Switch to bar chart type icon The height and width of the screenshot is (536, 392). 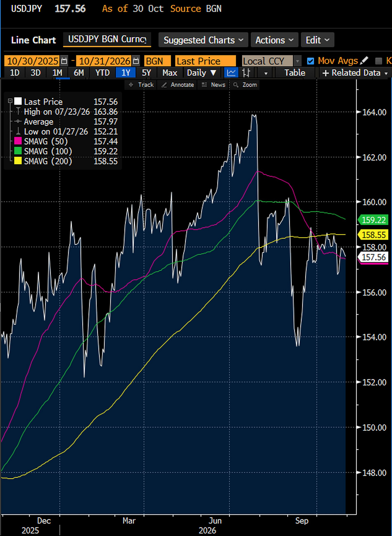coord(246,73)
